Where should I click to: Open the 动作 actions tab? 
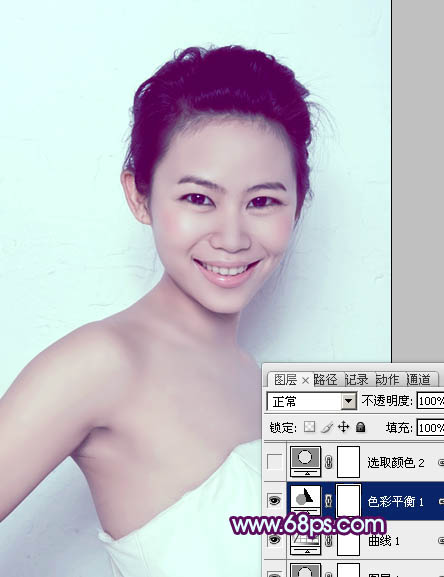(387, 379)
